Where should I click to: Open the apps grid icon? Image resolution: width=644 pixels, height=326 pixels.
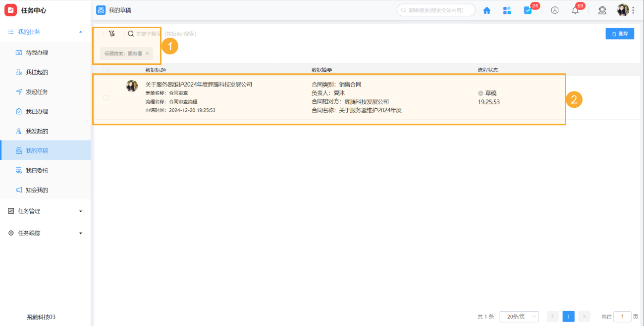(507, 10)
